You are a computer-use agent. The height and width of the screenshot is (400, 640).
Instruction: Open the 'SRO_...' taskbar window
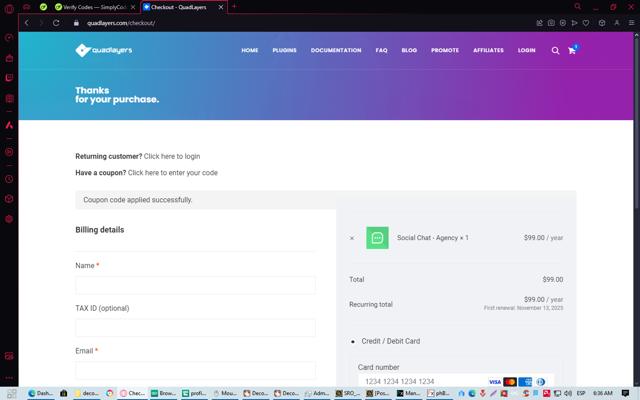click(348, 393)
